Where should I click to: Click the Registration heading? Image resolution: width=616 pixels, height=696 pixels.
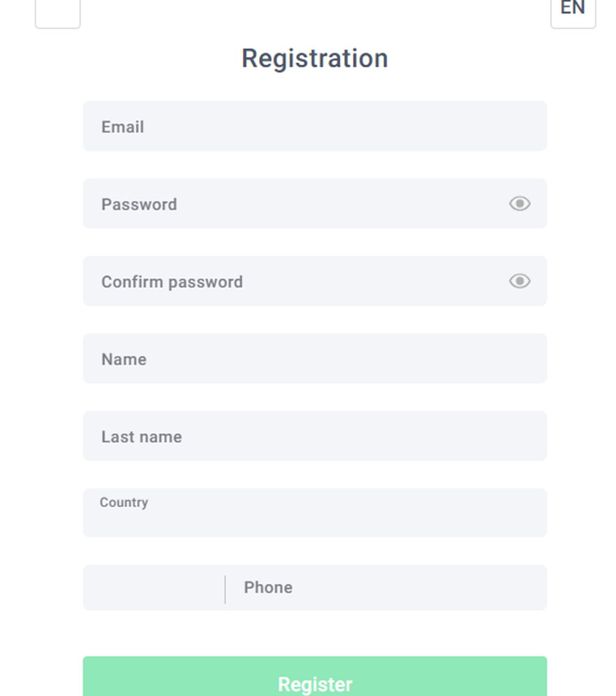tap(315, 59)
